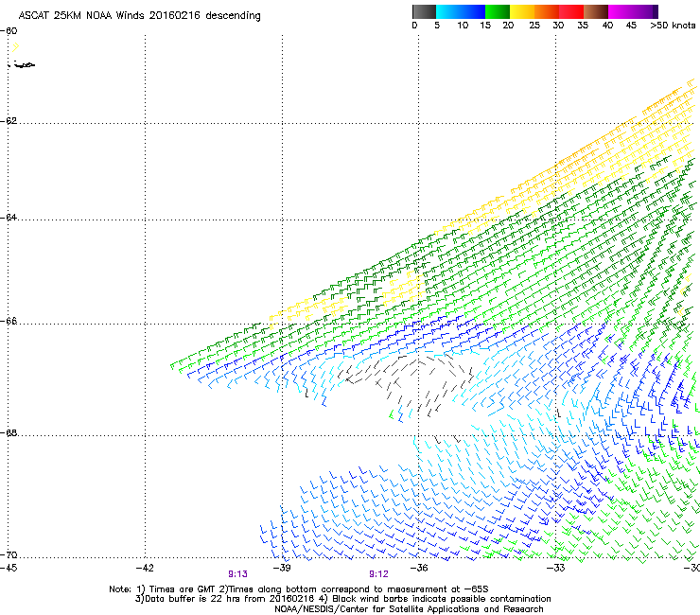Click the magenta-purple 40-50 knots color band
Image resolution: width=700 pixels, height=615 pixels.
click(x=633, y=11)
